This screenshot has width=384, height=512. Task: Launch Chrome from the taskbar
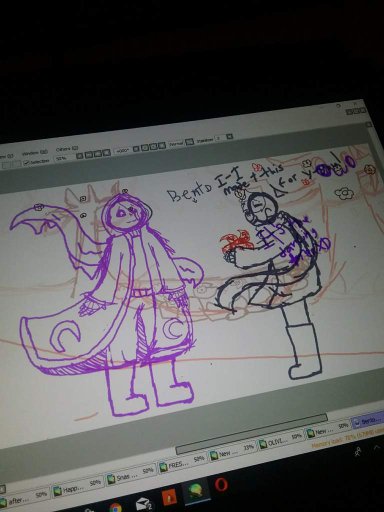[115, 507]
